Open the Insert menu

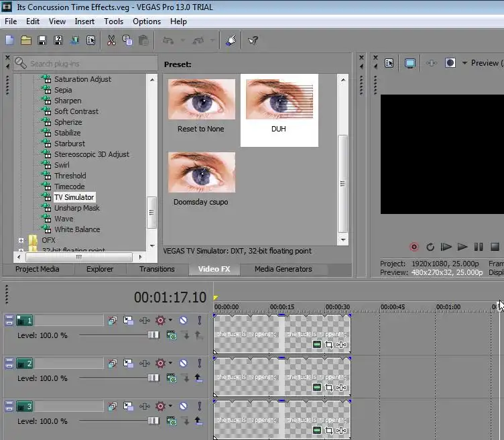[x=84, y=21]
